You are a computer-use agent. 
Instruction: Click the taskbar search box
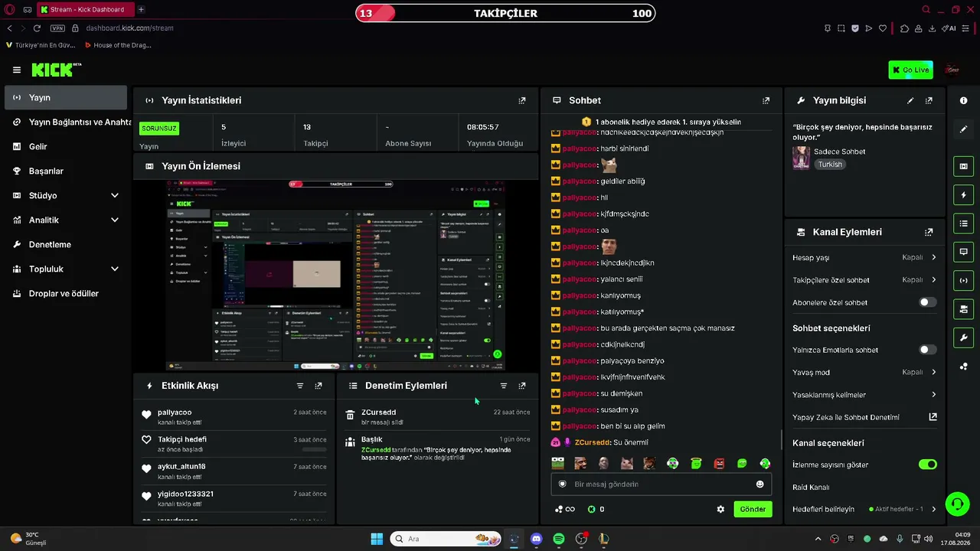(x=446, y=539)
